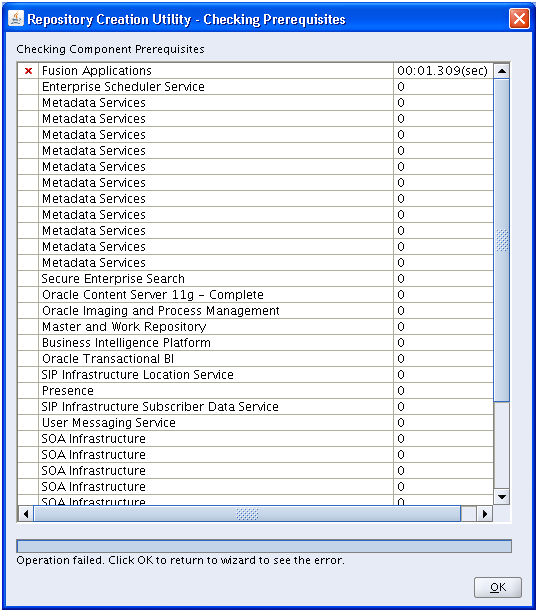Select the Oracle Transactional BI row

[255, 359]
